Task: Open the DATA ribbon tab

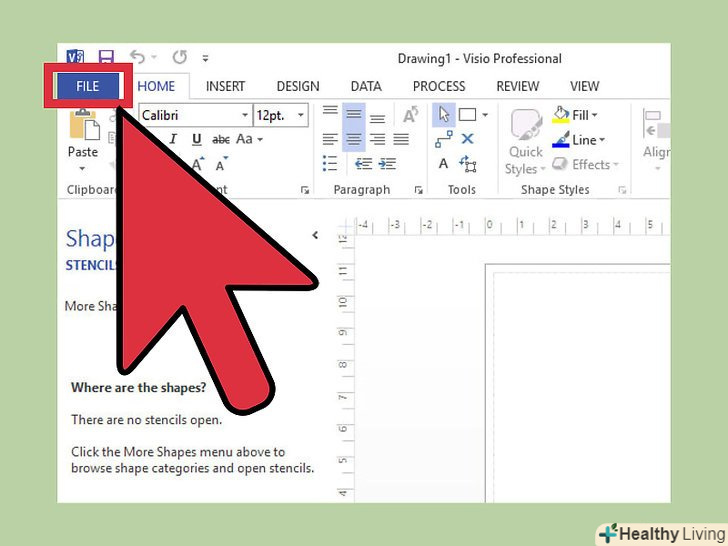Action: 366,86
